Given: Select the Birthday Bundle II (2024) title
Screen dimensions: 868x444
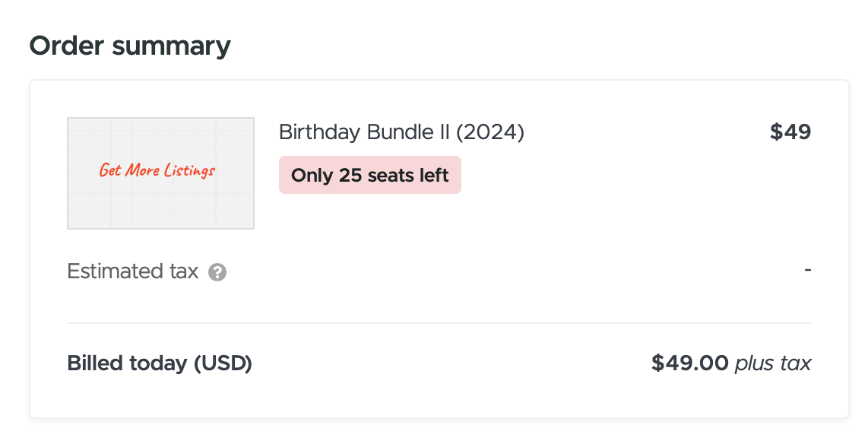Looking at the screenshot, I should pos(401,132).
